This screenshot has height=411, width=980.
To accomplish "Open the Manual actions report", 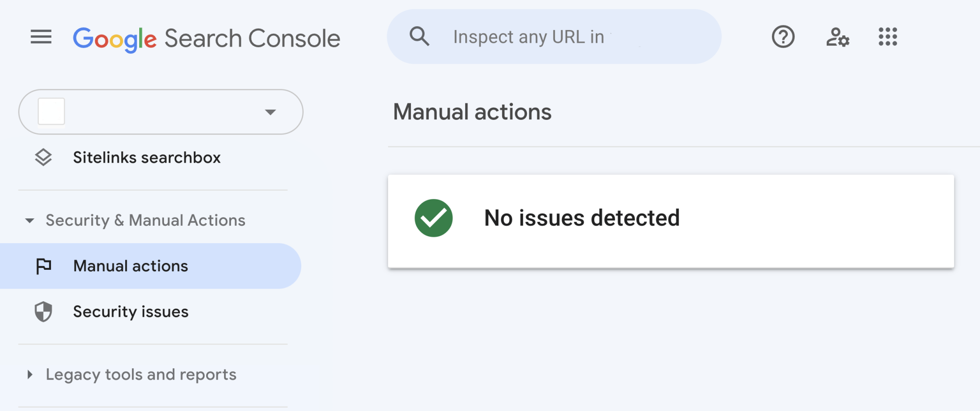I will click(130, 265).
